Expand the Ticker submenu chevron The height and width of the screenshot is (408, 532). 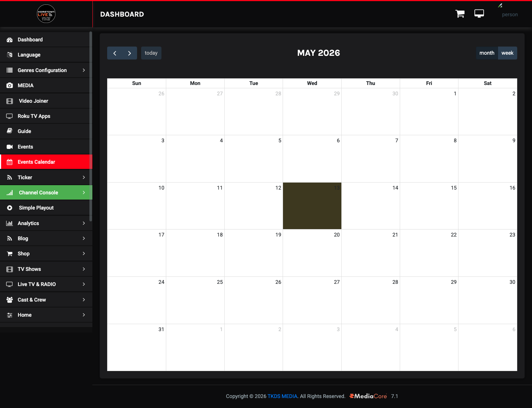click(84, 177)
